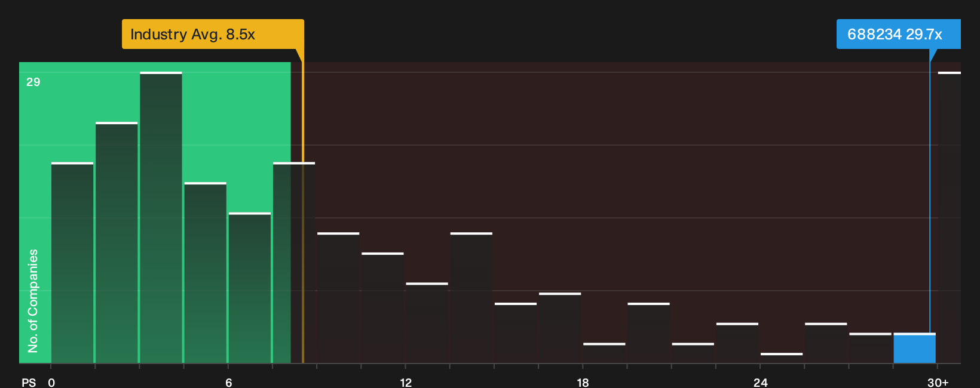Select the highlighted blue 688234 histogram bar
The height and width of the screenshot is (388, 980).
[x=914, y=348]
